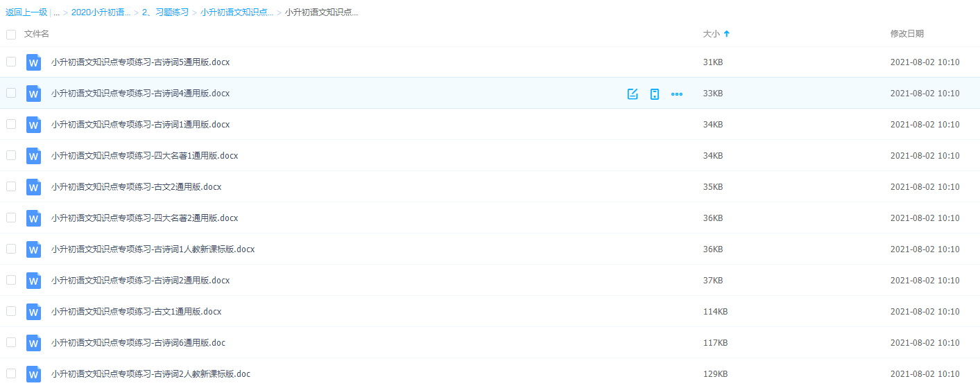Click the Word icon for 四大名著1通用版.docx
This screenshot has width=980, height=388.
click(x=33, y=156)
